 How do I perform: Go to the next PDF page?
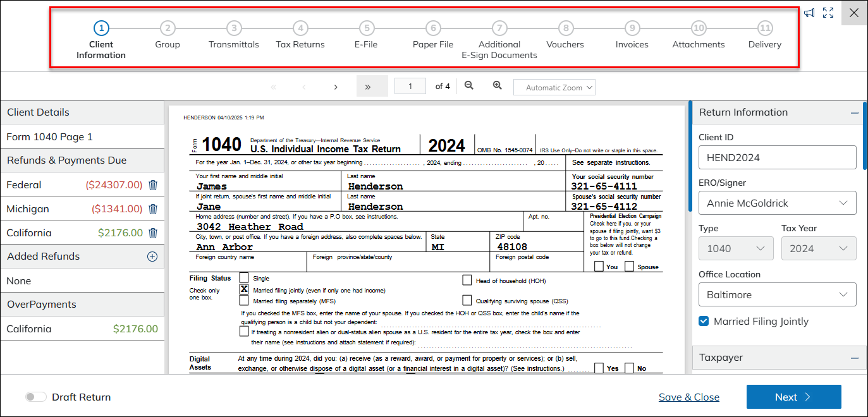tap(336, 87)
